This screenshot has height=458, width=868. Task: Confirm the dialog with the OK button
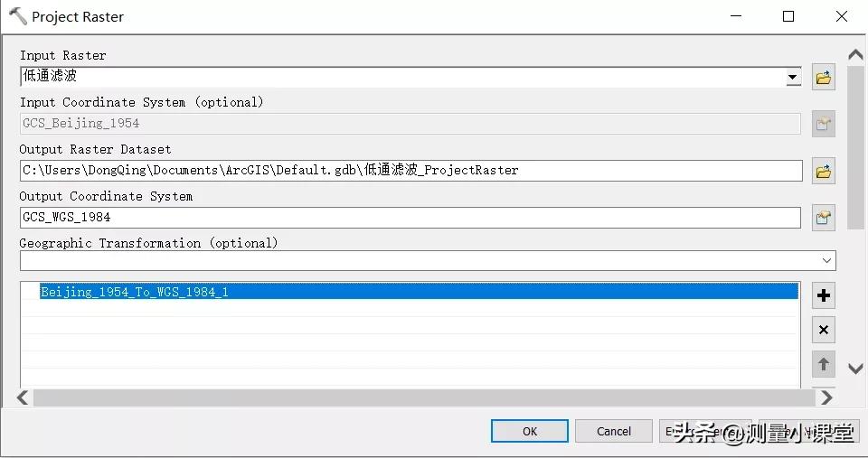click(x=530, y=431)
